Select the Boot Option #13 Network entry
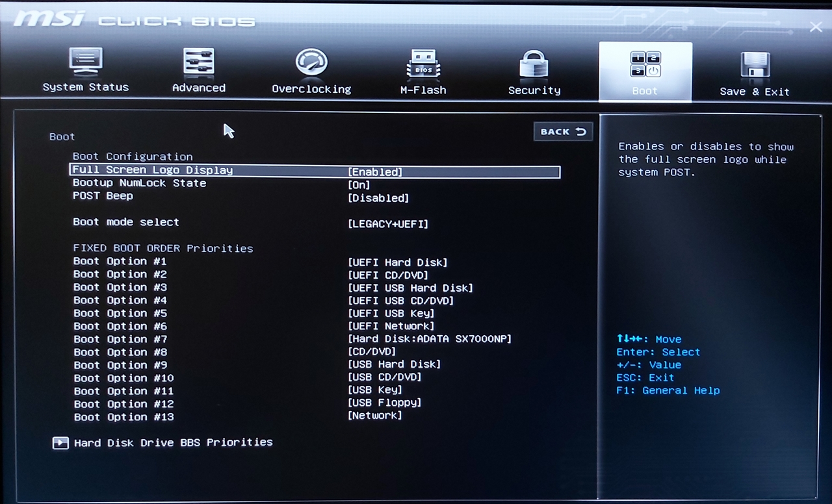 pyautogui.click(x=374, y=416)
